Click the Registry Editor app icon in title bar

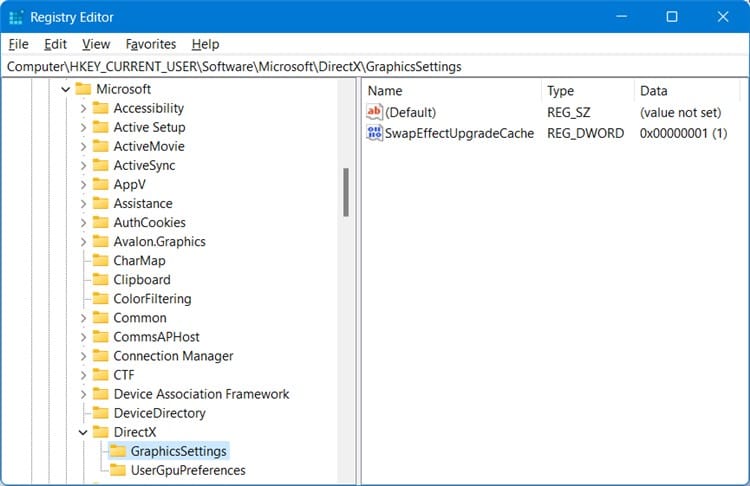pyautogui.click(x=16, y=17)
